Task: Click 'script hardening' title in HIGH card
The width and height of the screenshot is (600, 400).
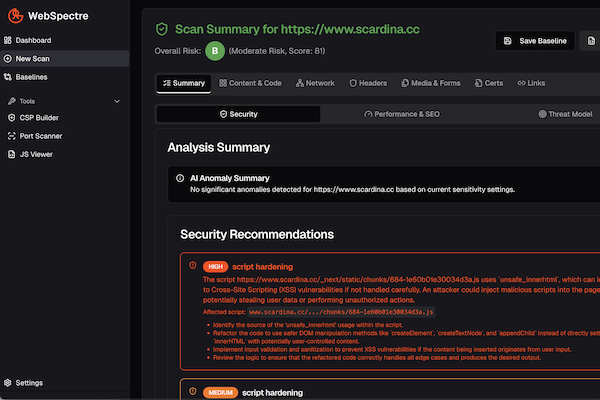Action: click(262, 267)
